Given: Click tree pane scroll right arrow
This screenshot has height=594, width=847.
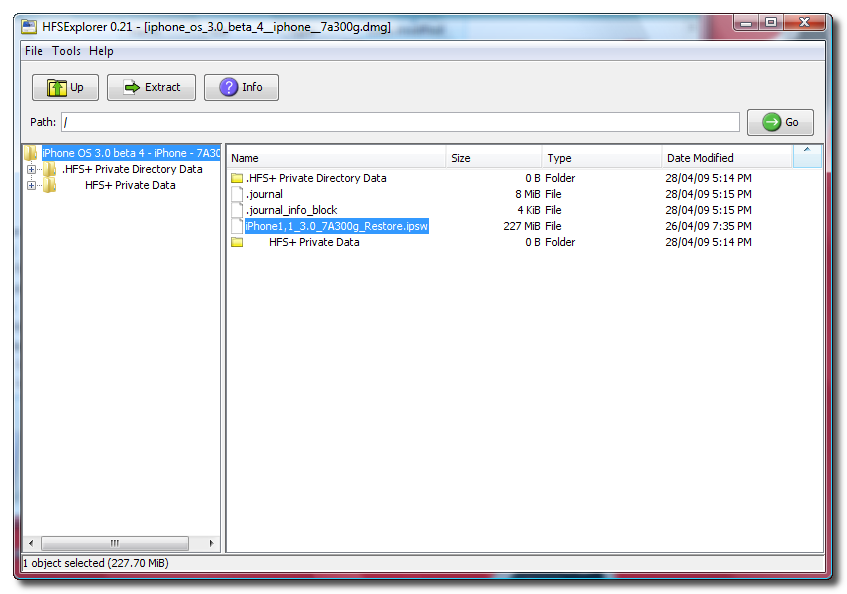Looking at the screenshot, I should (x=211, y=543).
